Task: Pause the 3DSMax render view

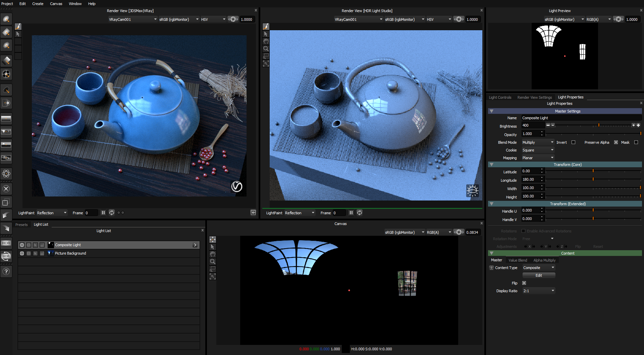Action: 103,213
